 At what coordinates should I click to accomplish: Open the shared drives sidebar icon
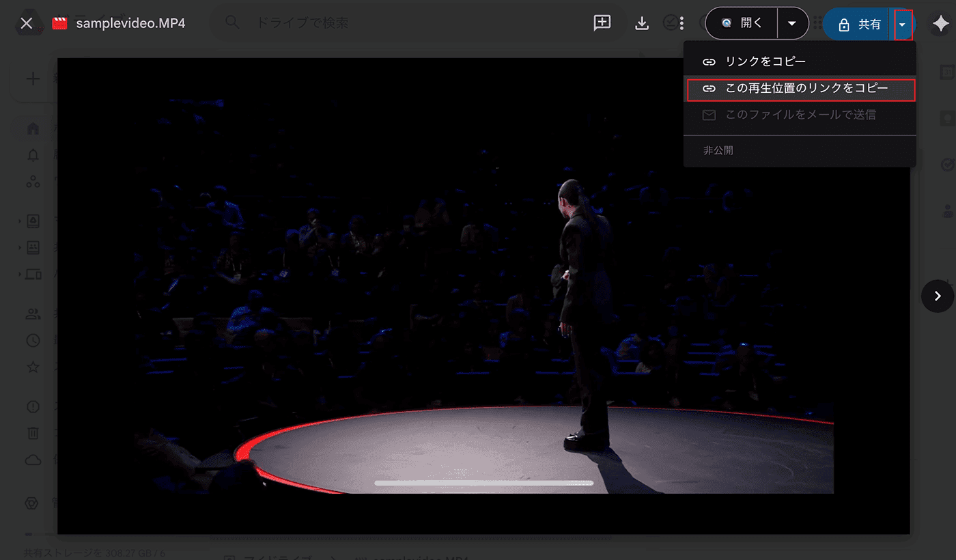(33, 248)
